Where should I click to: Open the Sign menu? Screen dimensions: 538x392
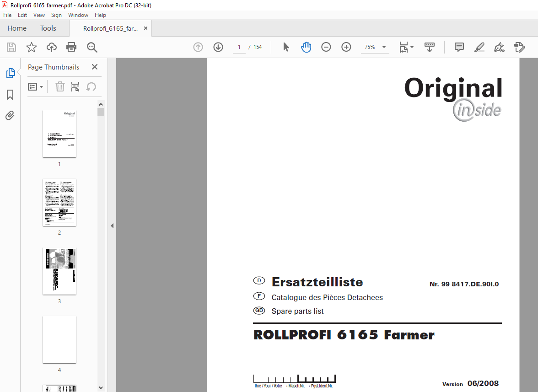tap(56, 15)
